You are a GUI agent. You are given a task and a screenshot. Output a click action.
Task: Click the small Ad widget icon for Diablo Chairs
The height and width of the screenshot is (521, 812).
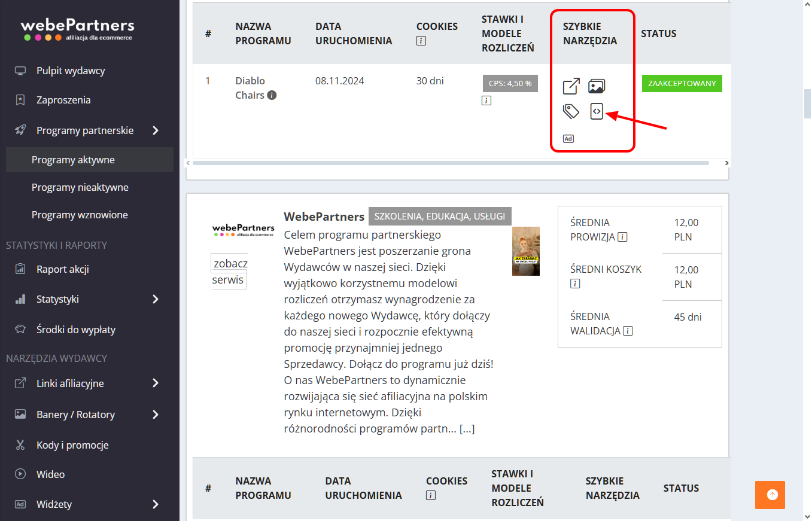click(x=568, y=139)
